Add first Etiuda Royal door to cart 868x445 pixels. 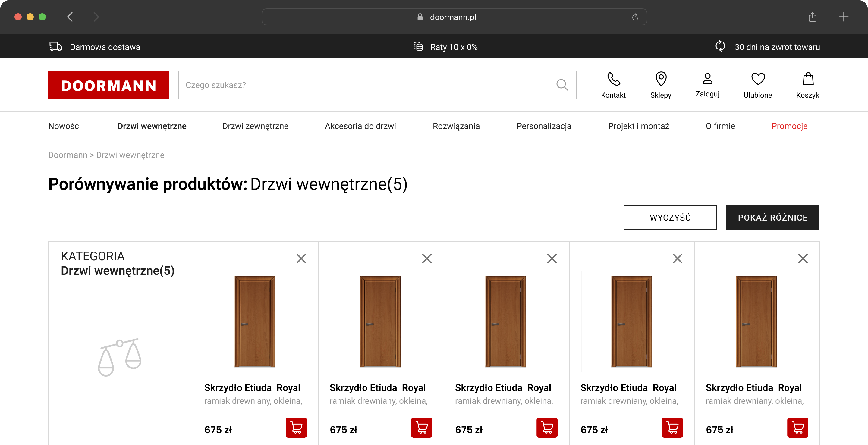coord(296,428)
